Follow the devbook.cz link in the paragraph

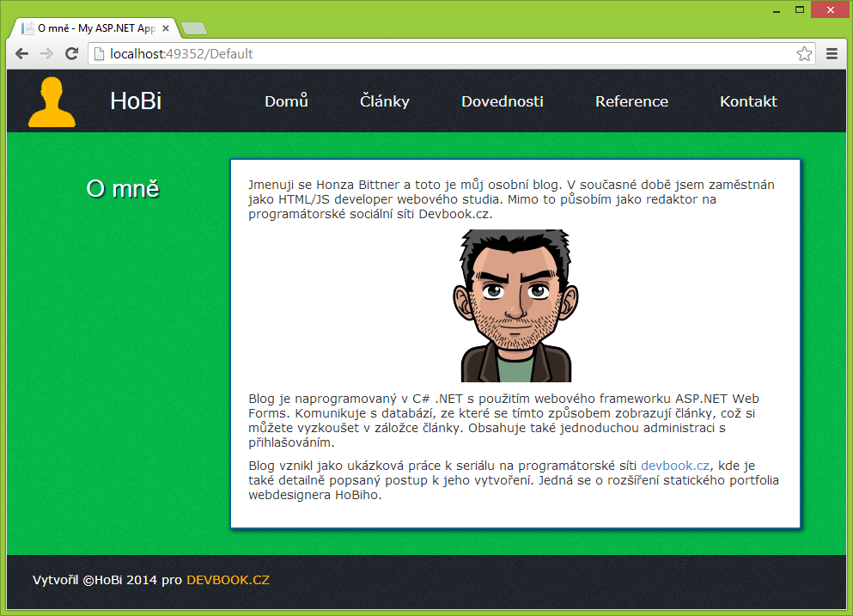[674, 465]
